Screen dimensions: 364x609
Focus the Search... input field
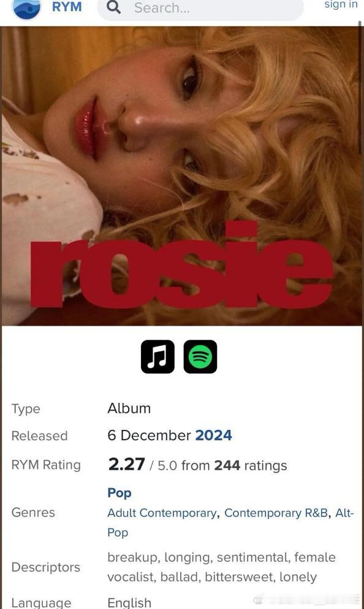200,9
